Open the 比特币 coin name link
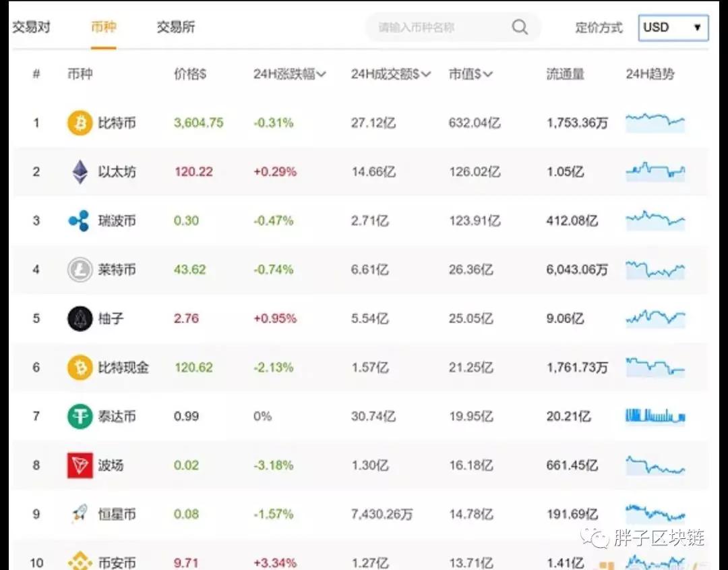Viewport: 728px width, 570px height. coord(117,123)
